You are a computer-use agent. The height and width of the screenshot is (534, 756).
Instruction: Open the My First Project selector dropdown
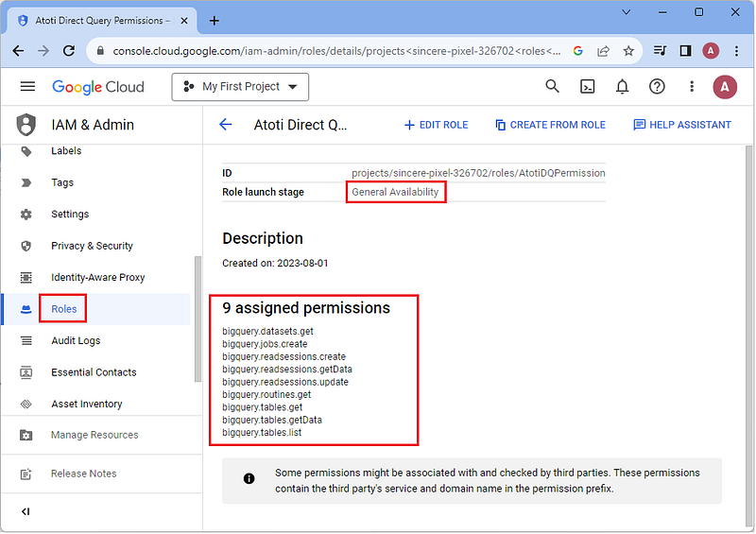click(240, 87)
